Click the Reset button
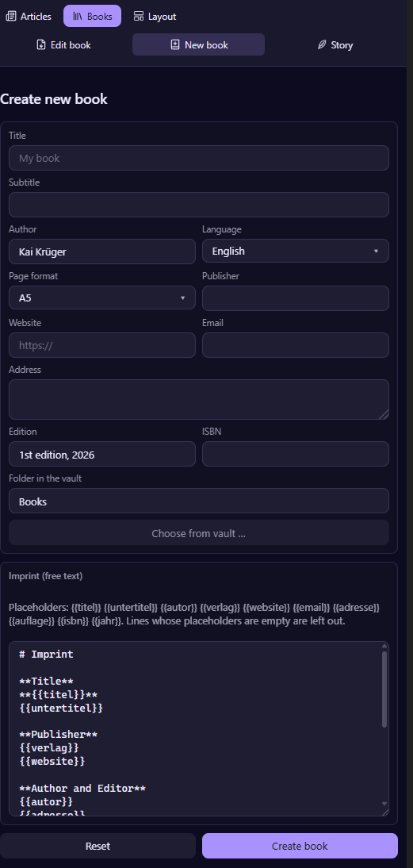 pos(98,846)
